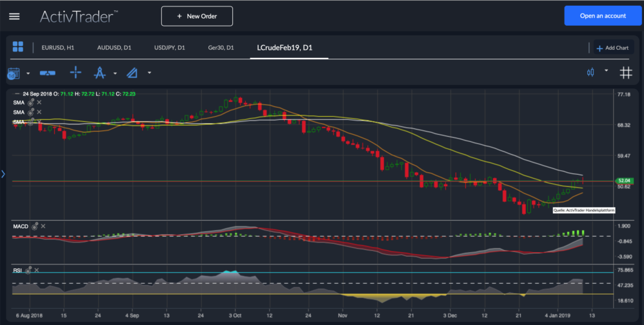
Task: Open the chart layout grid icon
Action: tap(18, 47)
